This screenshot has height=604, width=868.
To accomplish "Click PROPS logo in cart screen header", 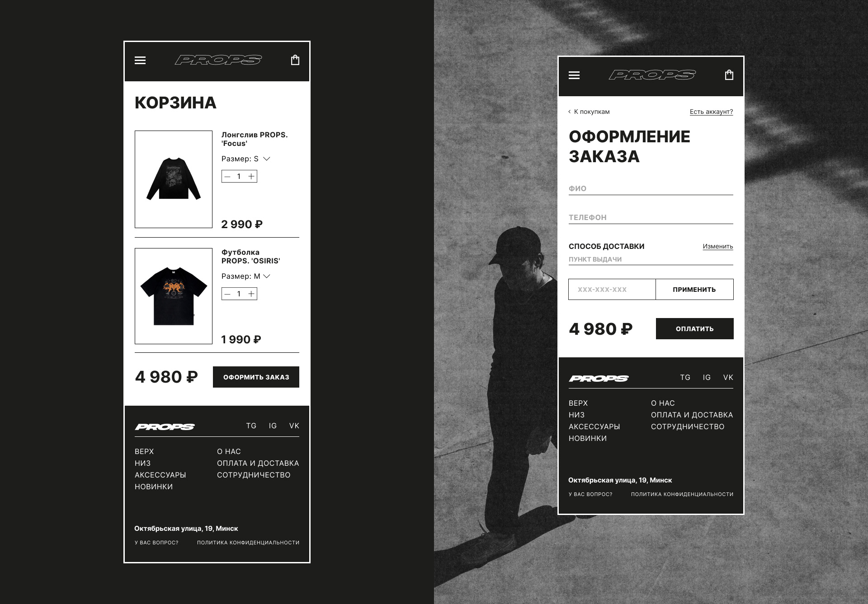I will (218, 60).
